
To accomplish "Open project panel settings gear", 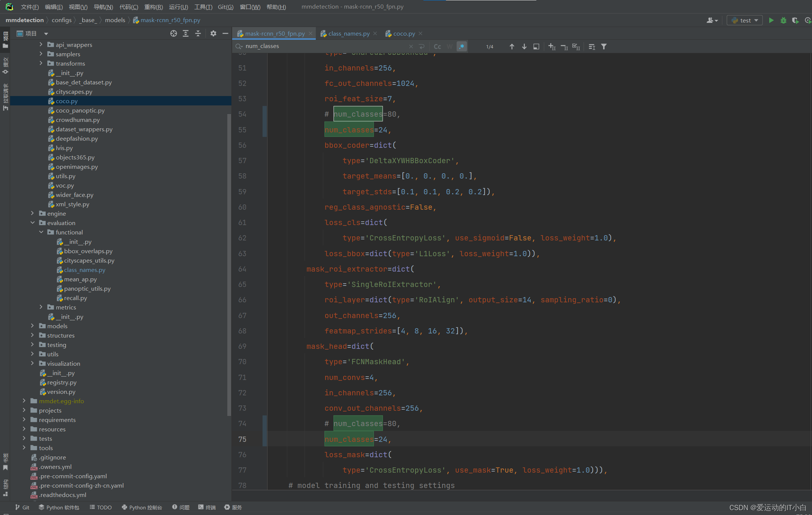I will (213, 34).
